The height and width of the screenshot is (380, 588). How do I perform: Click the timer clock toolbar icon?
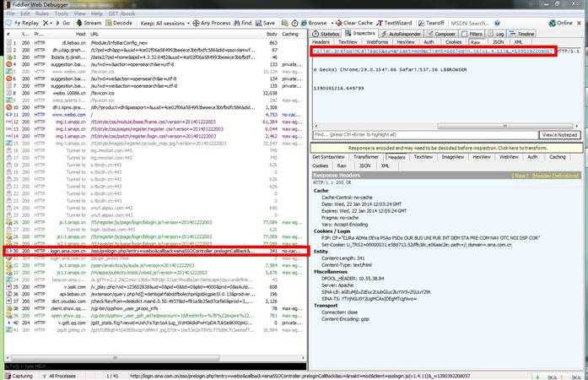294,24
